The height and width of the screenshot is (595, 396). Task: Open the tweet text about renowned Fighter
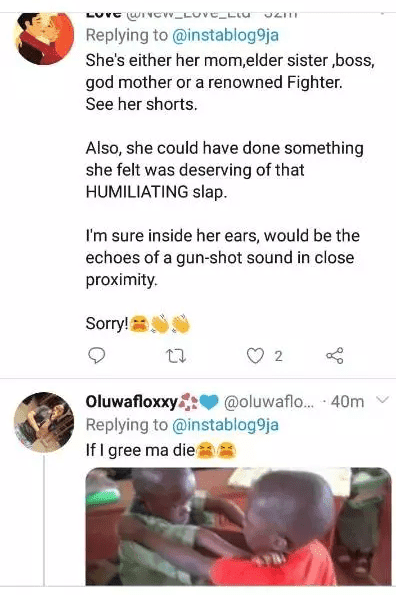(x=230, y=82)
